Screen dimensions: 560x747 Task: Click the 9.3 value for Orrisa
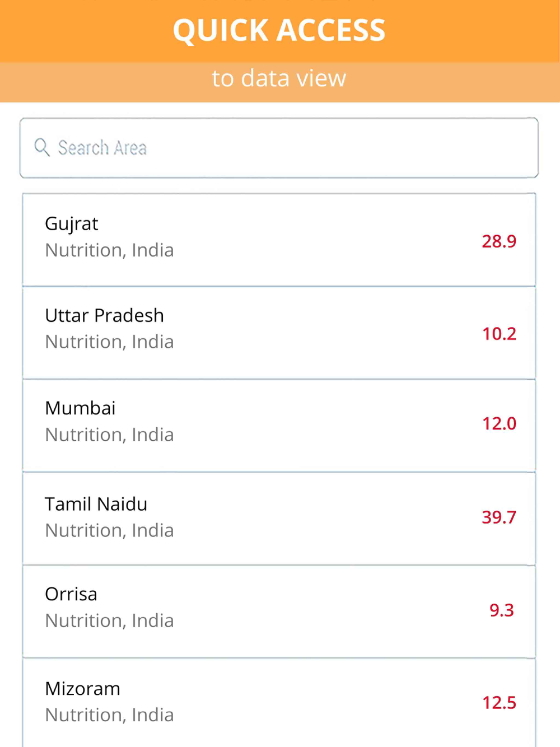502,610
